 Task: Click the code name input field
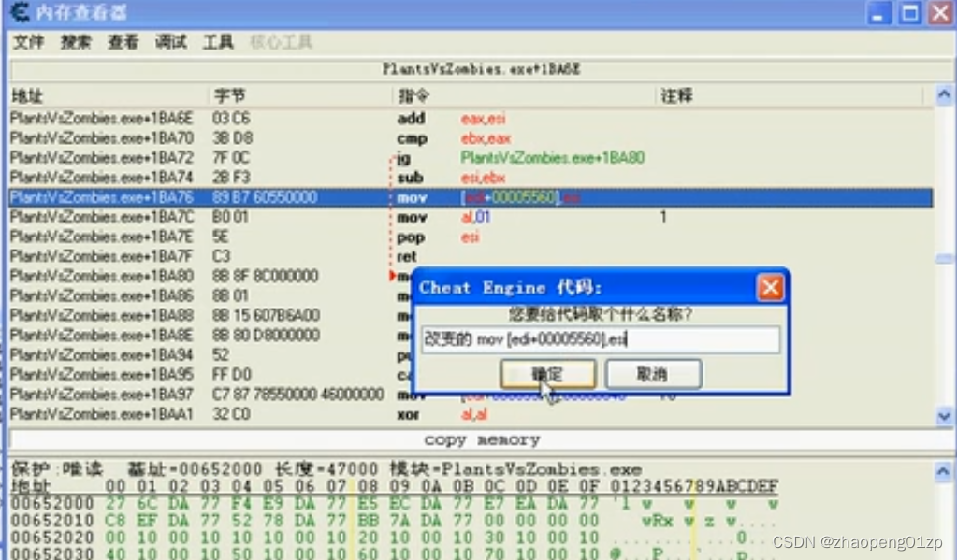pos(600,339)
